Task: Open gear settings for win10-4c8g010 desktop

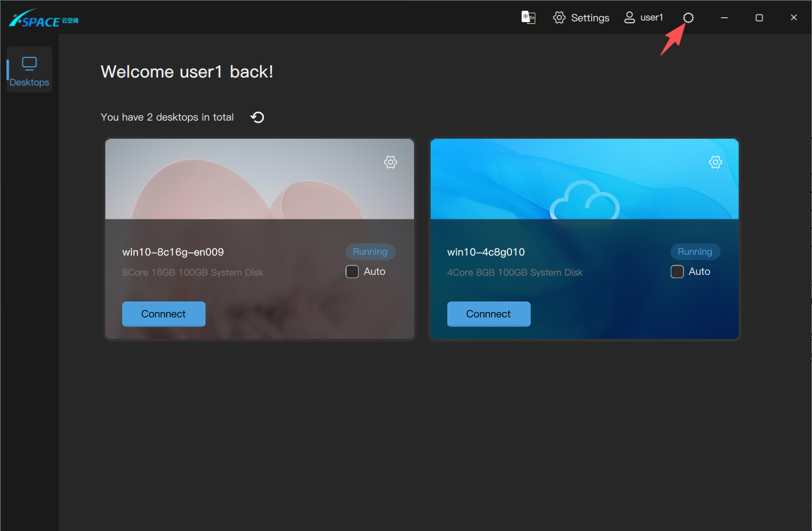Action: pyautogui.click(x=715, y=162)
